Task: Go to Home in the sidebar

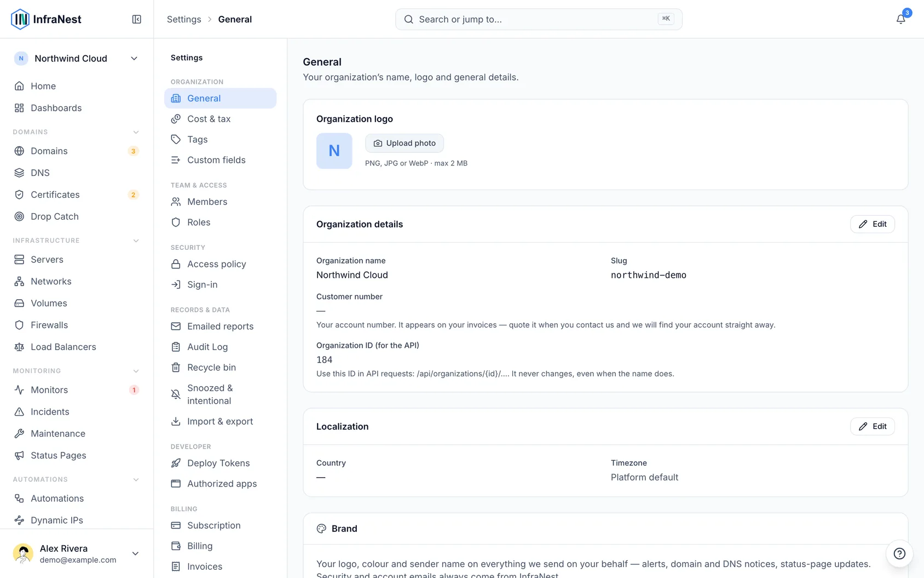Action: 76,86
